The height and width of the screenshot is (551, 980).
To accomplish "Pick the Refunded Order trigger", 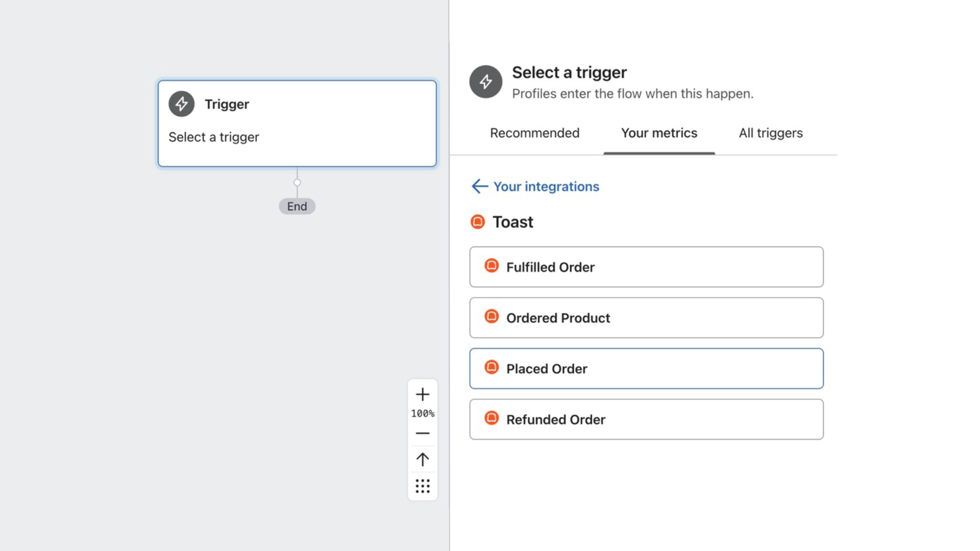I will coord(646,419).
